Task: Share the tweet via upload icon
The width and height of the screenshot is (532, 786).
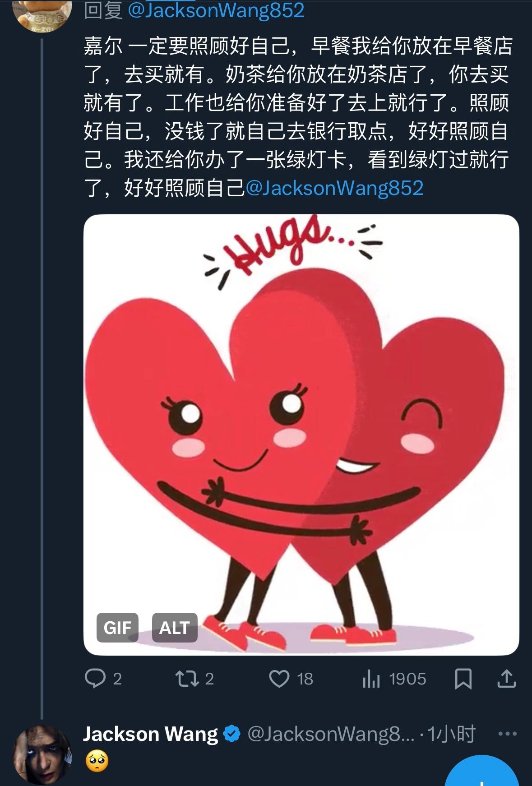Action: pyautogui.click(x=506, y=678)
